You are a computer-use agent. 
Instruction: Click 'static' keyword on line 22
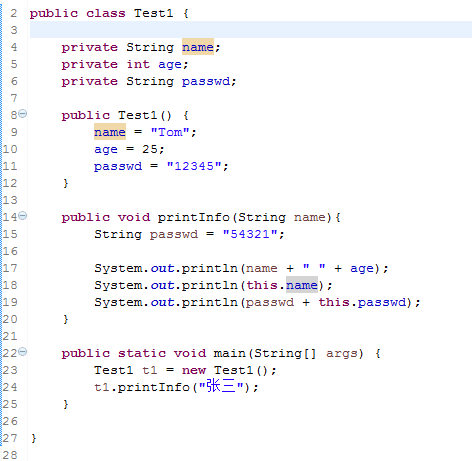click(x=142, y=353)
